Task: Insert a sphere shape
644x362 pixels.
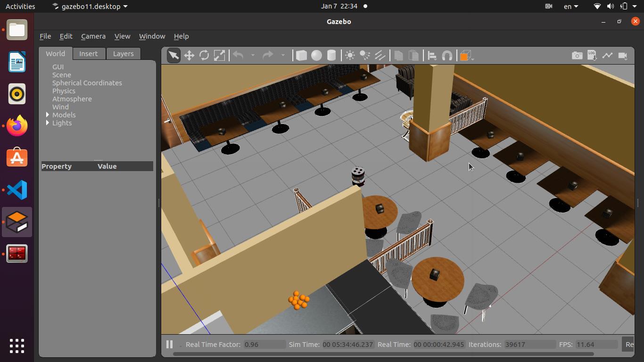Action: 316,56
